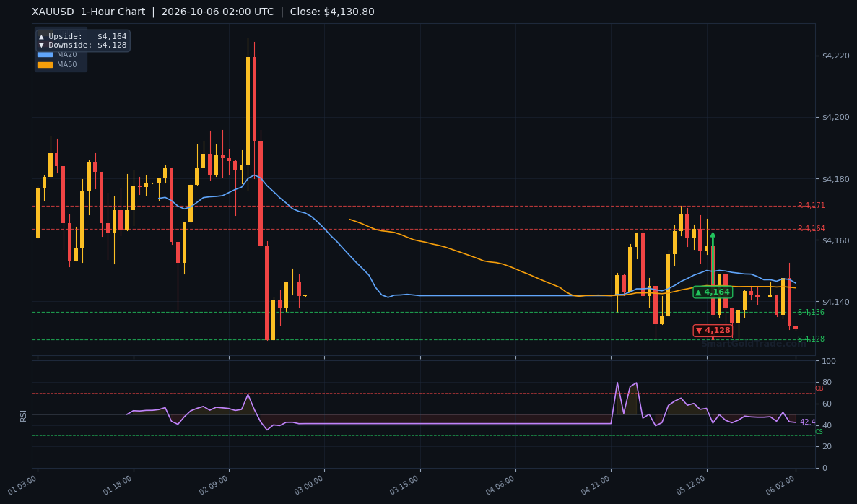Image resolution: width=857 pixels, height=504 pixels.
Task: Click the RSI axis 0 tick label
Action: (x=825, y=468)
